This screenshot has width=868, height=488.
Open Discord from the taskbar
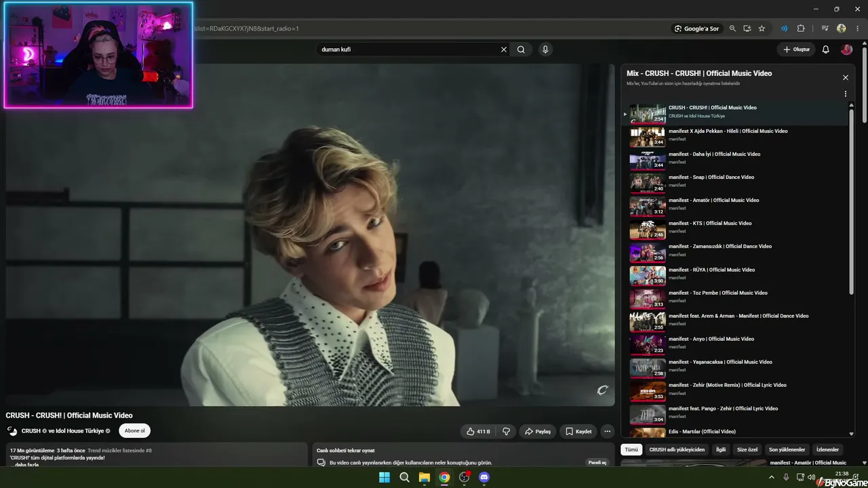tap(484, 477)
